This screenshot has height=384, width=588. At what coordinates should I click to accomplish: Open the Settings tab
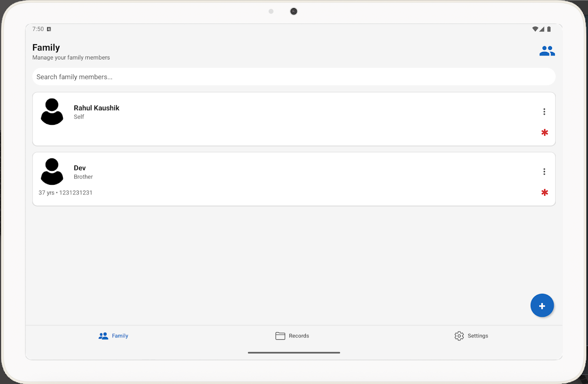pyautogui.click(x=471, y=336)
